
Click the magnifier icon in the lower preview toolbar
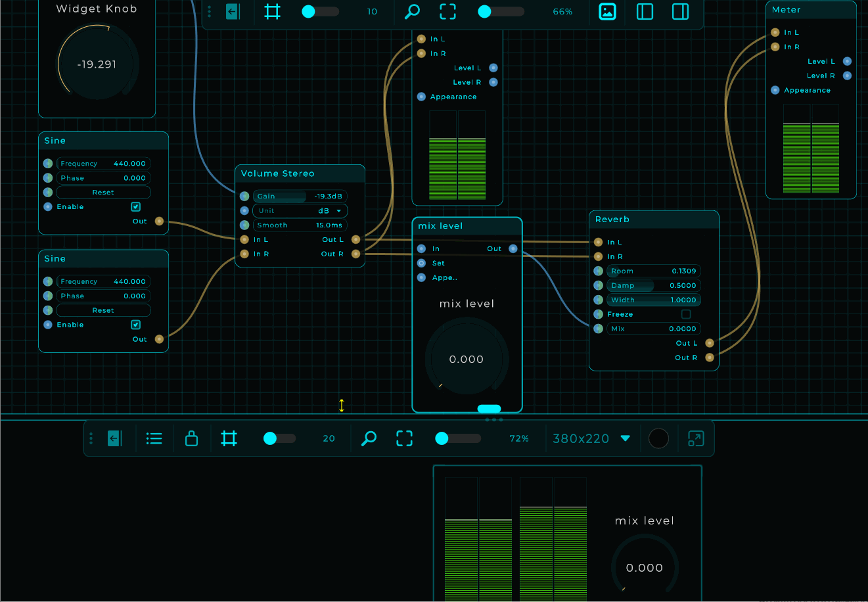(369, 438)
